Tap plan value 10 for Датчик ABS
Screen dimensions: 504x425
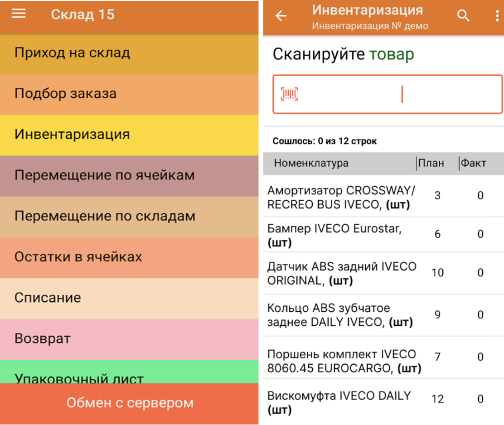(x=437, y=273)
